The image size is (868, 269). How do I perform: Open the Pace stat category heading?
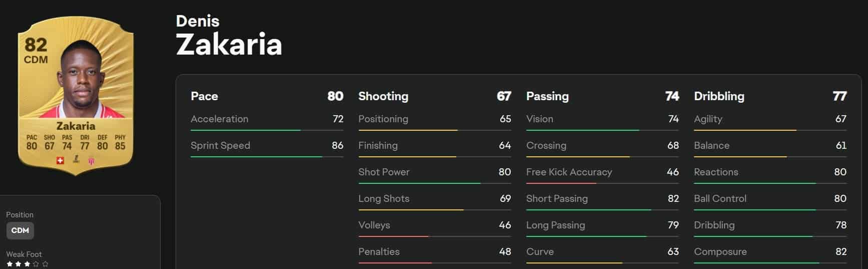tap(204, 96)
